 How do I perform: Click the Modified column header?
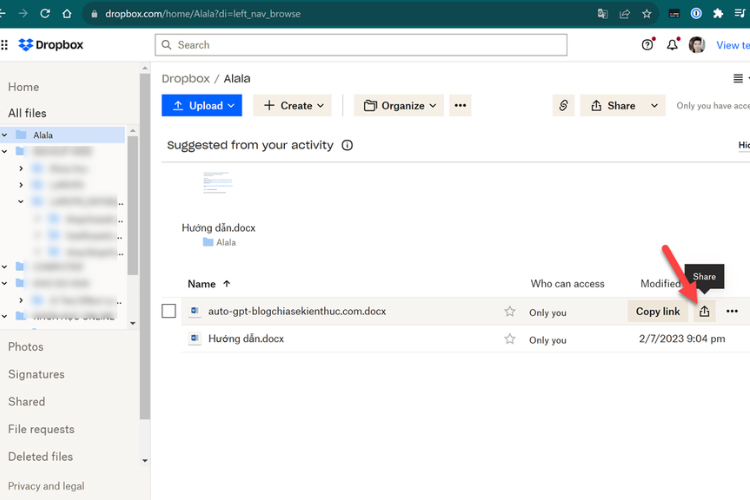point(660,284)
